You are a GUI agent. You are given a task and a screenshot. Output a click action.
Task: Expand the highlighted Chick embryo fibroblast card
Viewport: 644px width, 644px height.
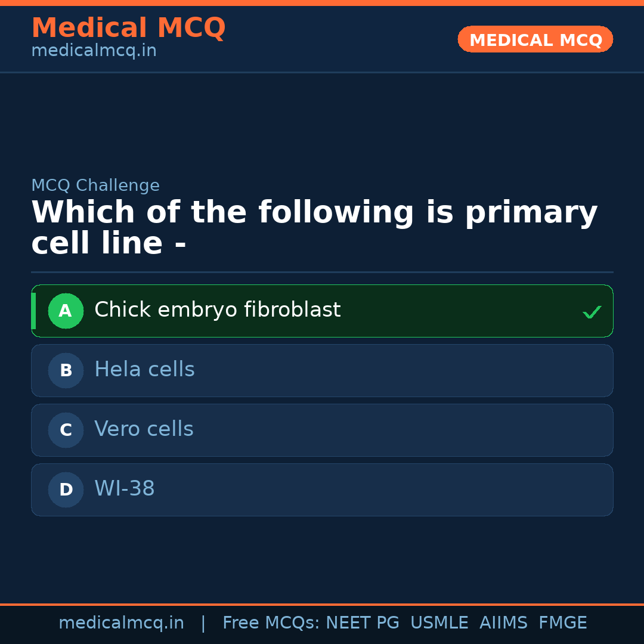coord(322,311)
